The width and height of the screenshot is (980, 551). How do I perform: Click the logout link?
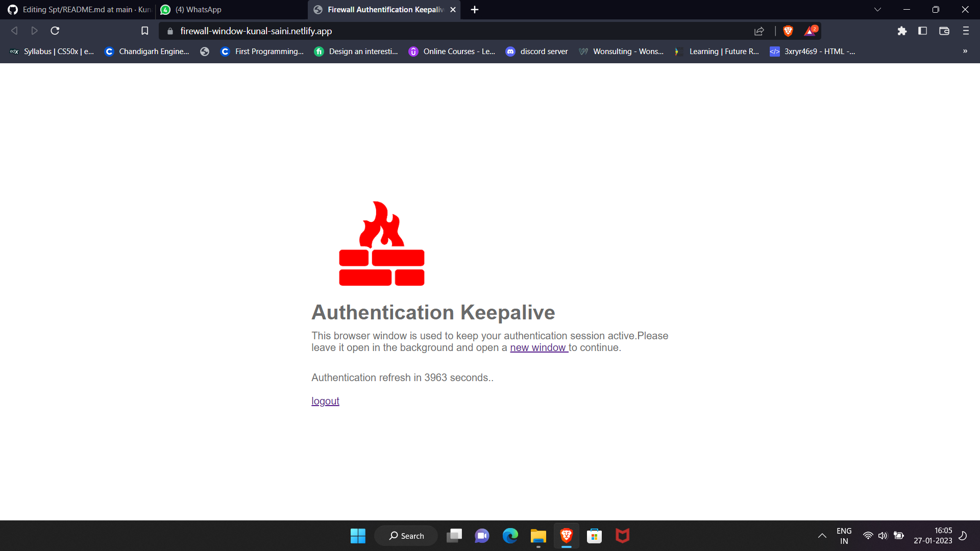pos(325,401)
